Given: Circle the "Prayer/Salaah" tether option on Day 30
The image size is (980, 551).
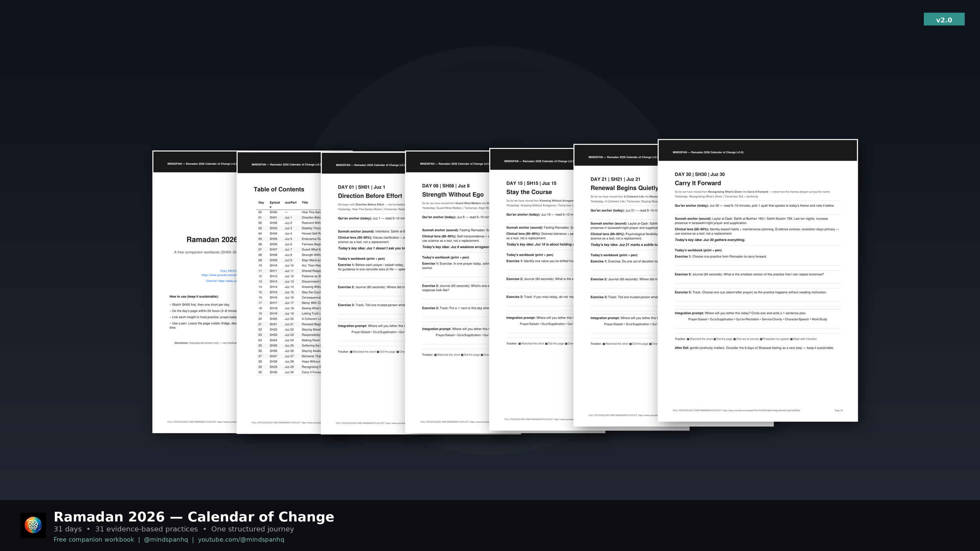Looking at the screenshot, I should click(x=698, y=319).
